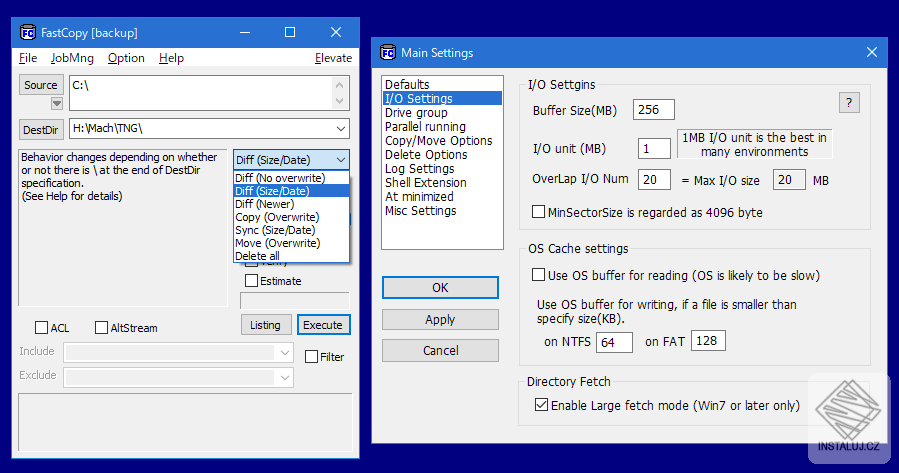Select Defaults in settings list
The image size is (899, 473).
442,84
